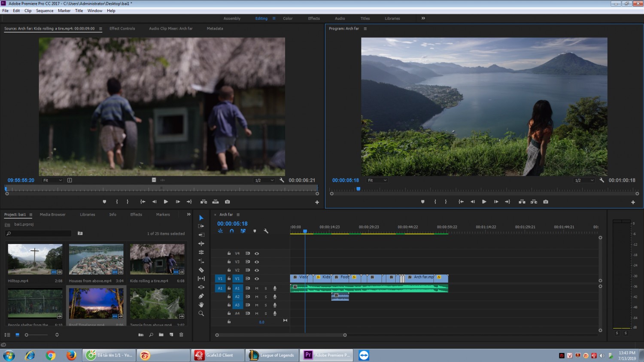Click Insert button in Source monitor

point(204,202)
